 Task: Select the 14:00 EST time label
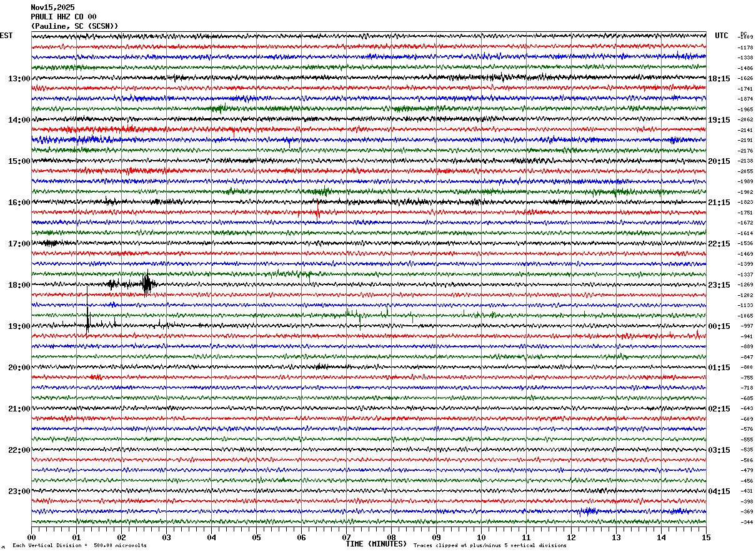(19, 119)
